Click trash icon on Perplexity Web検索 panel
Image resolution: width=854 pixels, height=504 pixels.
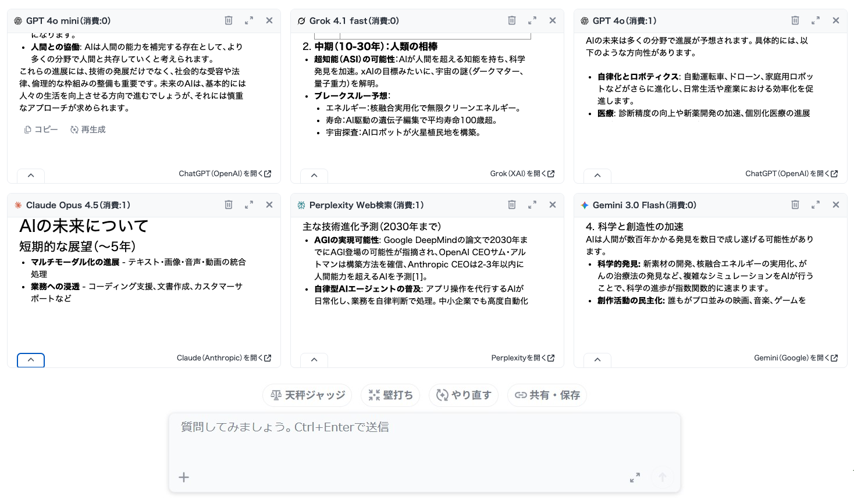[512, 205]
